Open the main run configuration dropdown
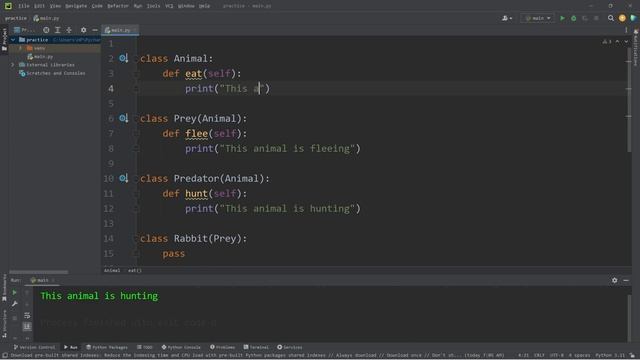Screen dimensions: 640x360 tap(538, 18)
